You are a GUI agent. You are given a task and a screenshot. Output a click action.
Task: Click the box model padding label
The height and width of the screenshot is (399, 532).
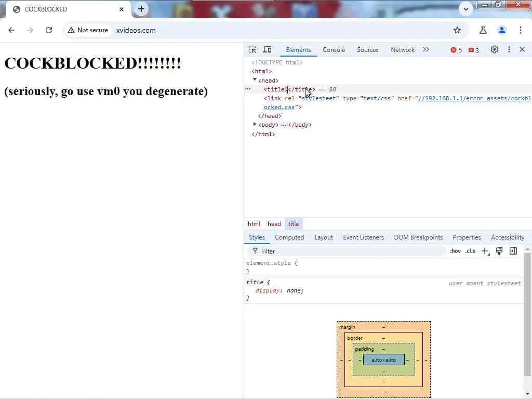pyautogui.click(x=364, y=349)
